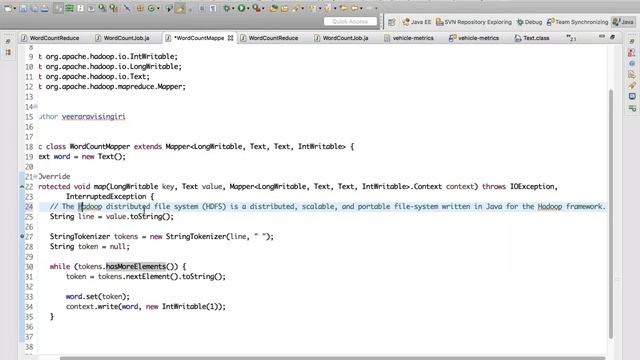Toggle show whitespace characters pilcrow icon

tap(213, 8)
